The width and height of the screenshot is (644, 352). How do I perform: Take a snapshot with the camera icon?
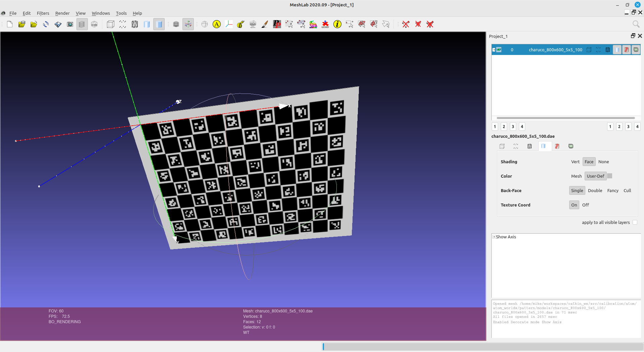point(70,24)
